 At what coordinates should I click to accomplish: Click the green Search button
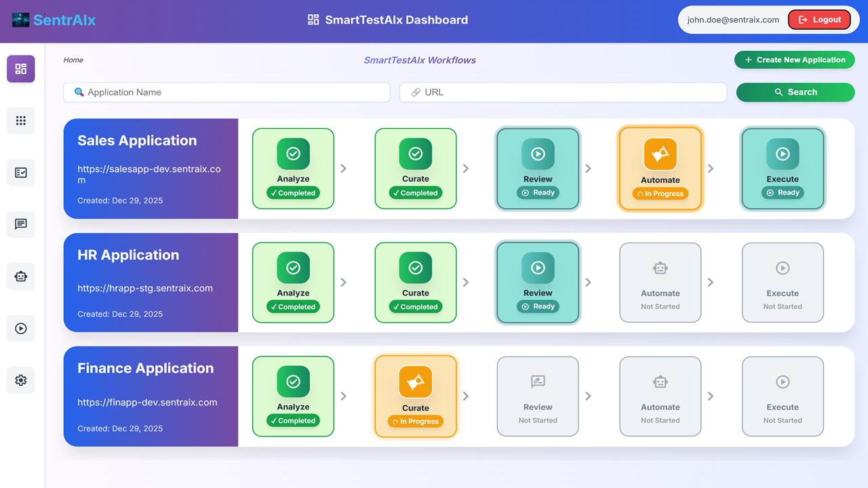[x=795, y=92]
